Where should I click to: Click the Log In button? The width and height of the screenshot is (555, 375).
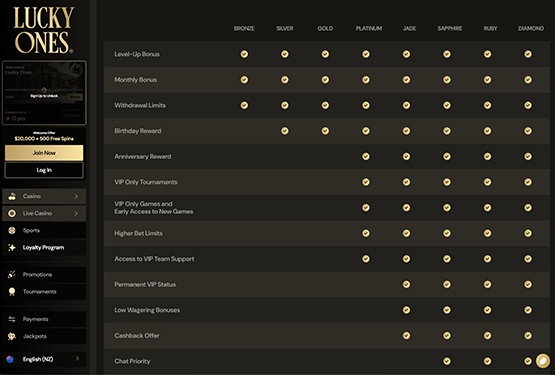point(44,170)
